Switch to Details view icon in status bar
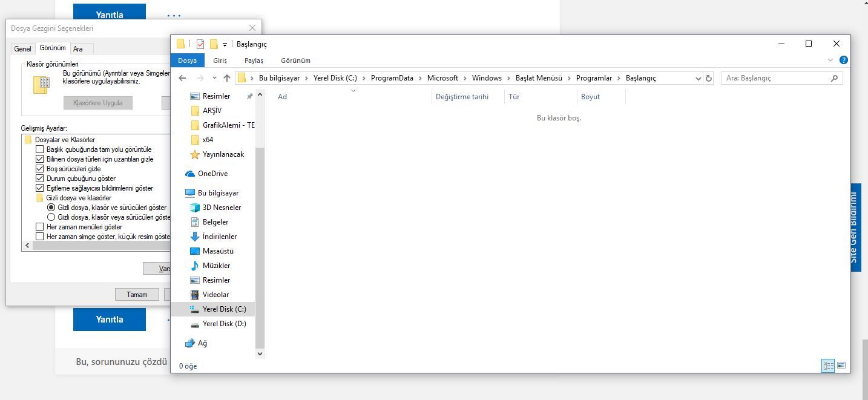 [828, 366]
